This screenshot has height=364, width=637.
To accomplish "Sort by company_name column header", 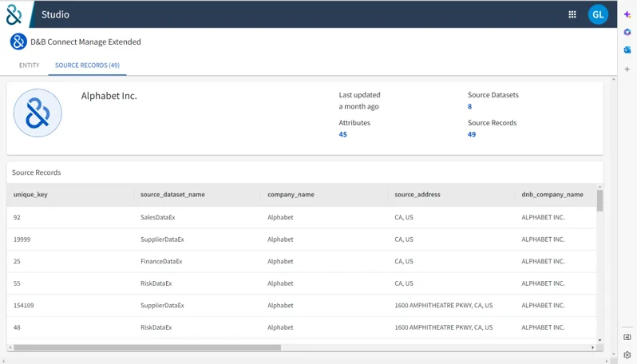I will pos(291,195).
